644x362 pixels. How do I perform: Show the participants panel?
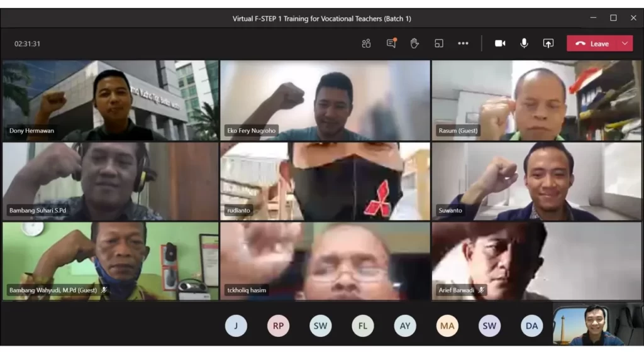tap(366, 43)
